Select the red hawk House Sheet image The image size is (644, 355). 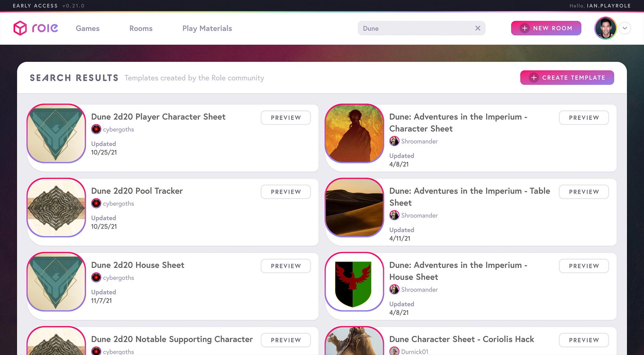(x=354, y=282)
